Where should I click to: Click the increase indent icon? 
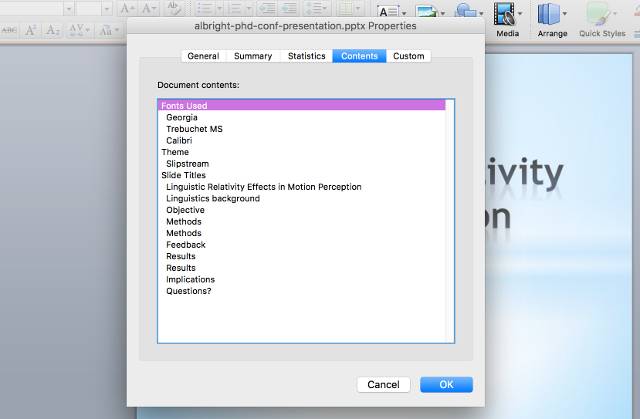(x=289, y=8)
